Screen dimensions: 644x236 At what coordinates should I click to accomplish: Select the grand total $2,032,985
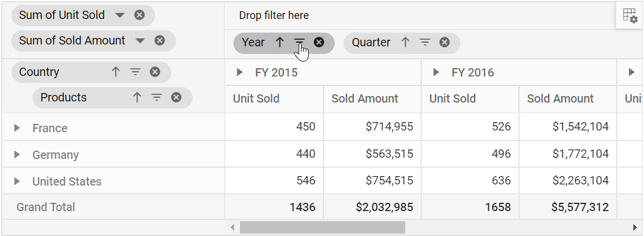pos(372,207)
